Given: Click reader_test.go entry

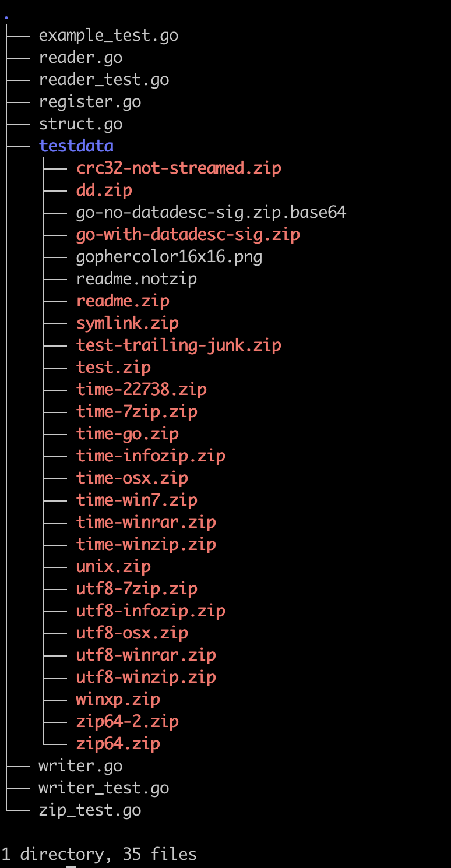Looking at the screenshot, I should (104, 80).
